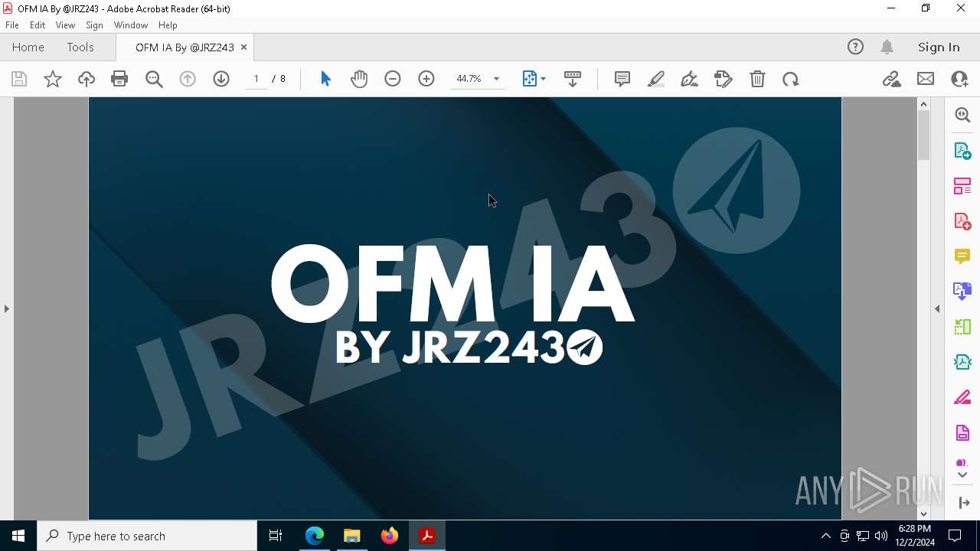Click the cloud upload icon
The image size is (980, 551).
[87, 79]
